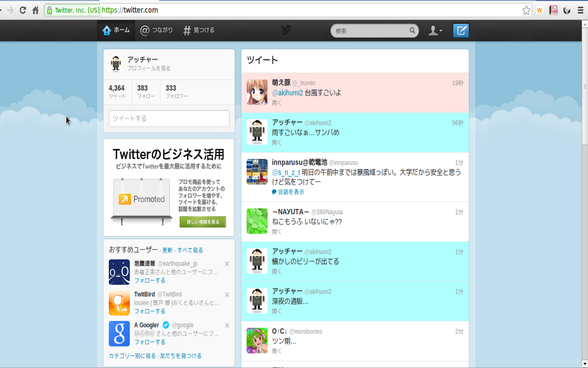Image resolution: width=588 pixels, height=368 pixels.
Task: Expand the 懐かしのビリー tweet with 開く
Action: tap(277, 271)
